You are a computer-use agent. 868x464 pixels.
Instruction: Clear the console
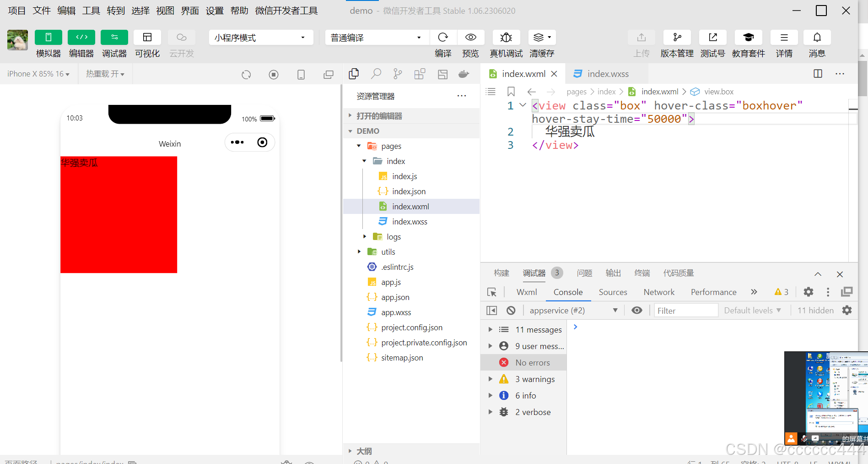tap(511, 311)
